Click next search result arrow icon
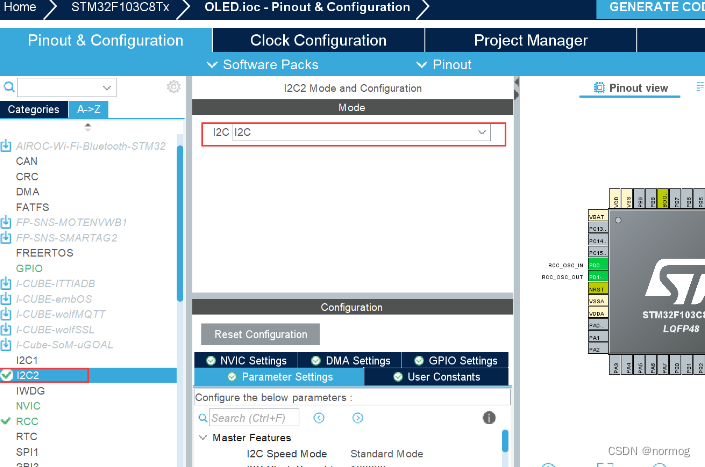The image size is (705, 467). (357, 418)
